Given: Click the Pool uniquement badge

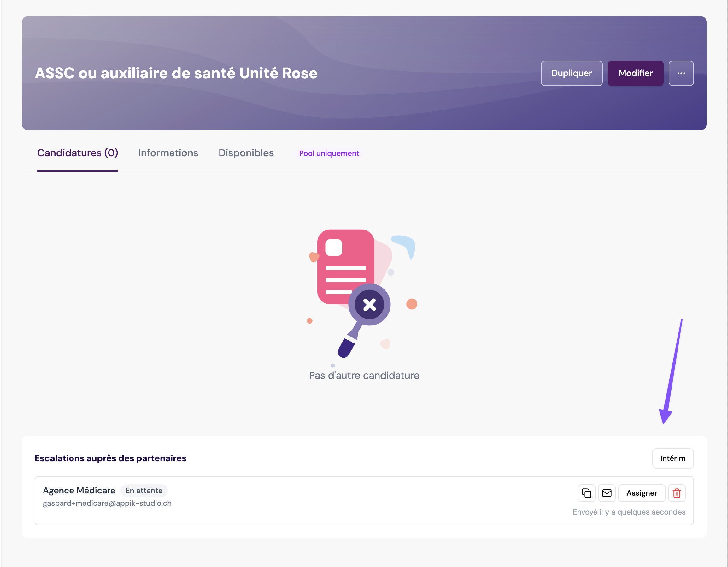Looking at the screenshot, I should (329, 153).
